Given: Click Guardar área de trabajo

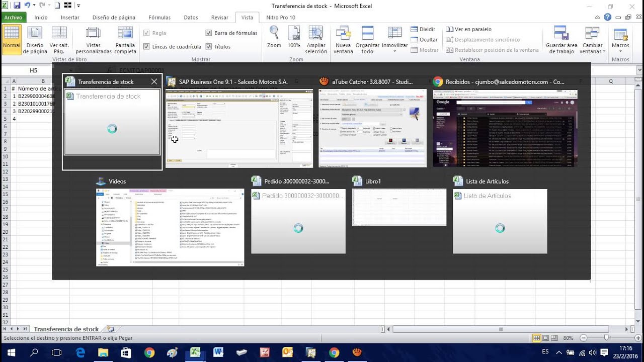Looking at the screenshot, I should pos(561,39).
